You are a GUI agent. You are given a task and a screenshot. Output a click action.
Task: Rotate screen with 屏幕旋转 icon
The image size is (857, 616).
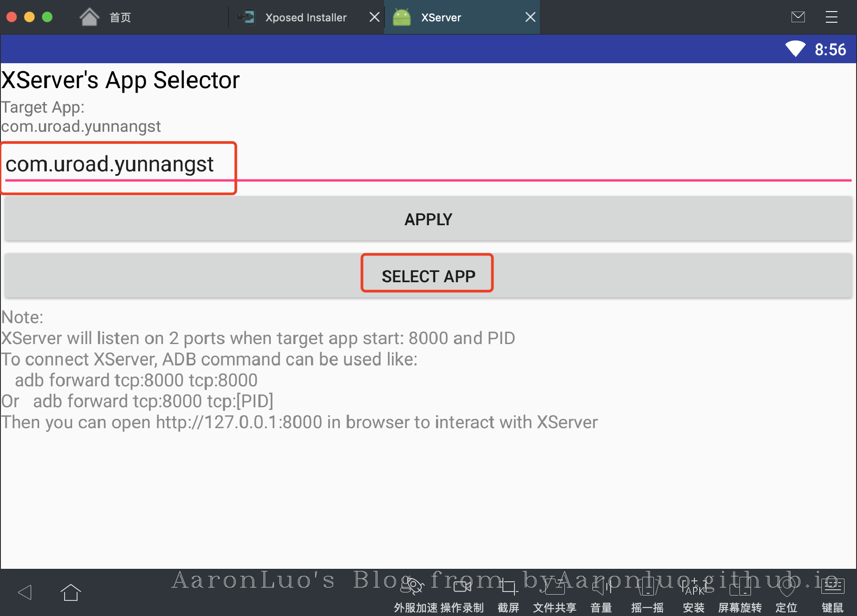740,588
